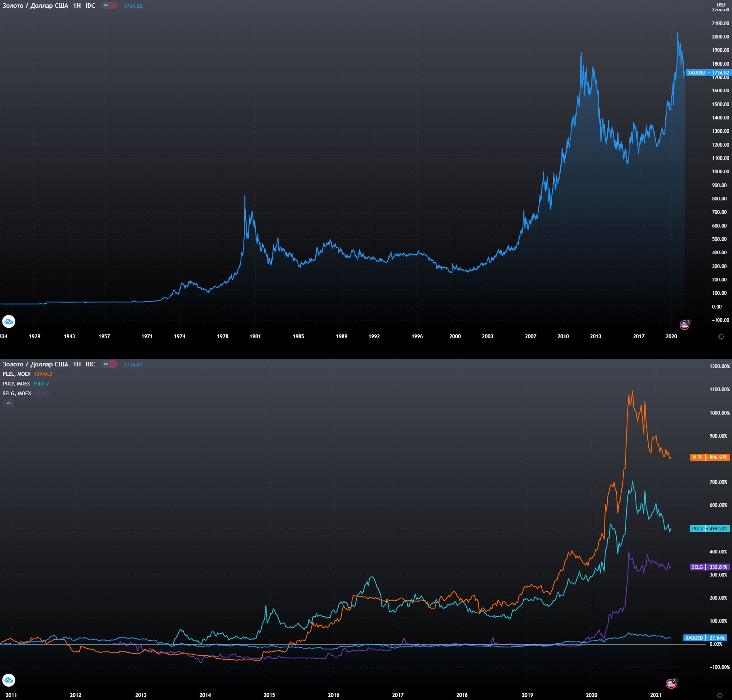732x700 pixels.
Task: Click the 1200.00% level on lower percent axis
Action: 719,366
